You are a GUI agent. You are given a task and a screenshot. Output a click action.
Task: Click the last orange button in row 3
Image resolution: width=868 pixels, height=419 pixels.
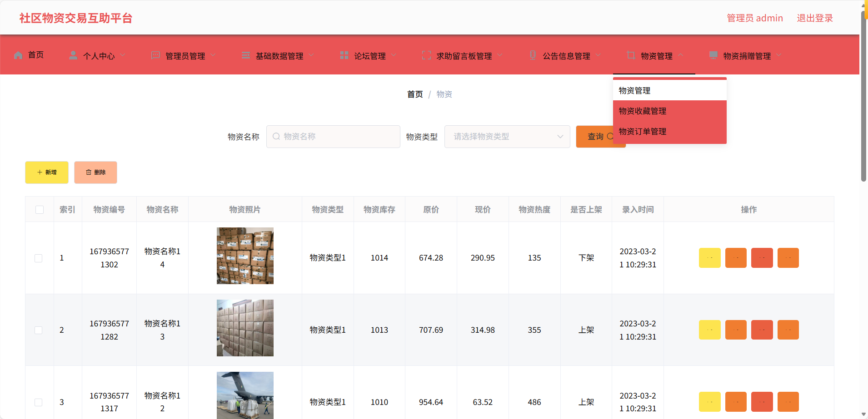pyautogui.click(x=788, y=402)
